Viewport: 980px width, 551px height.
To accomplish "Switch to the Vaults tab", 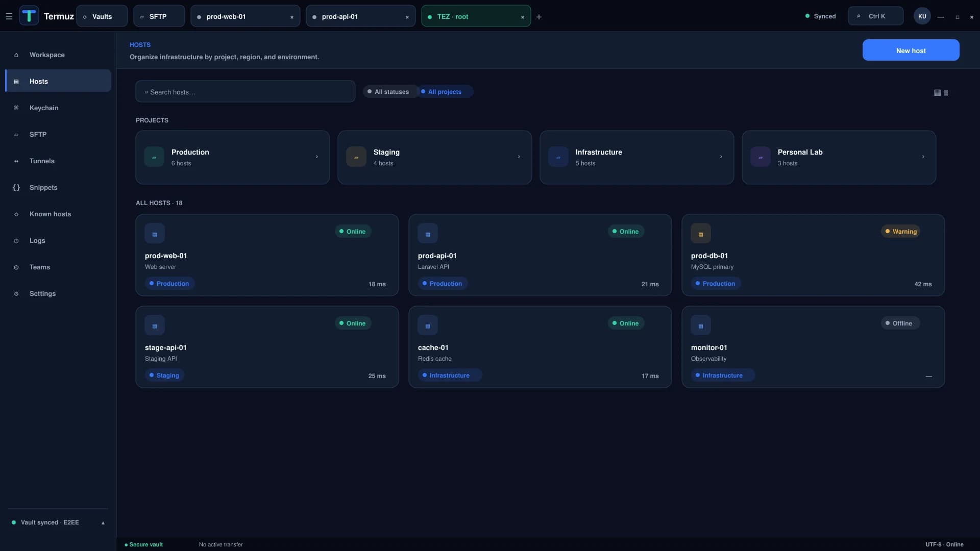I will pyautogui.click(x=102, y=16).
